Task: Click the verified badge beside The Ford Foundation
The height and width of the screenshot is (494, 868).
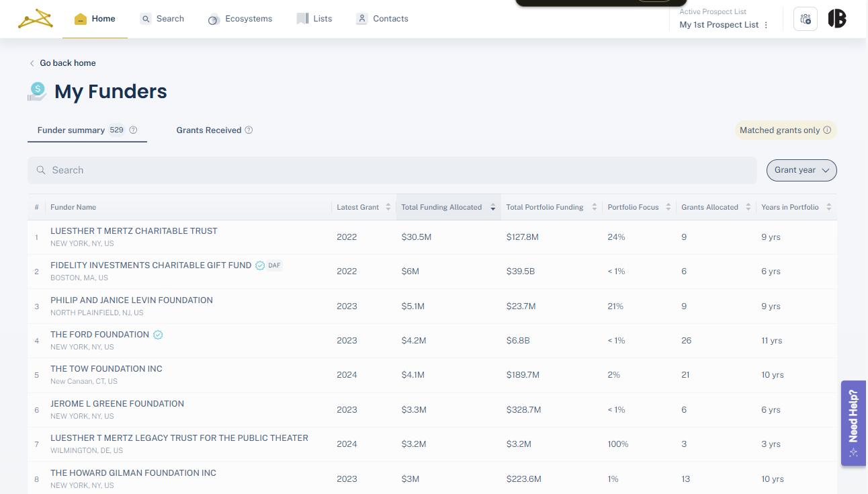Action: pos(158,335)
